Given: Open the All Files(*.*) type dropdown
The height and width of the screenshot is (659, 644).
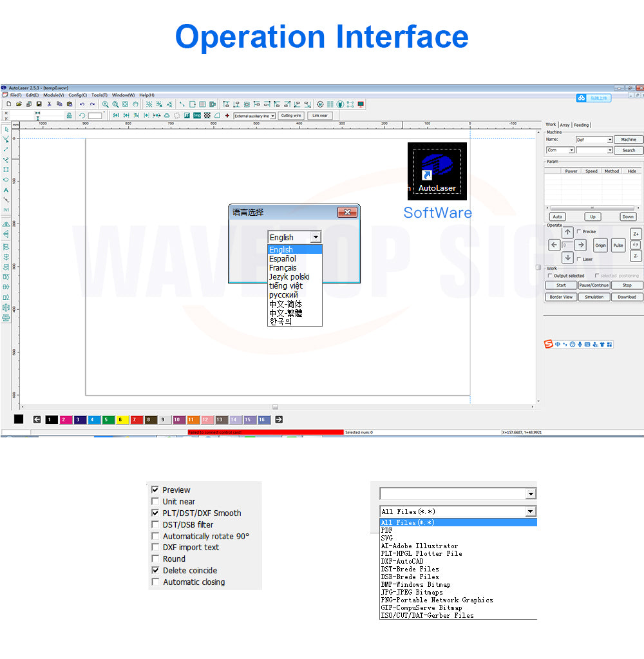Looking at the screenshot, I should [531, 511].
